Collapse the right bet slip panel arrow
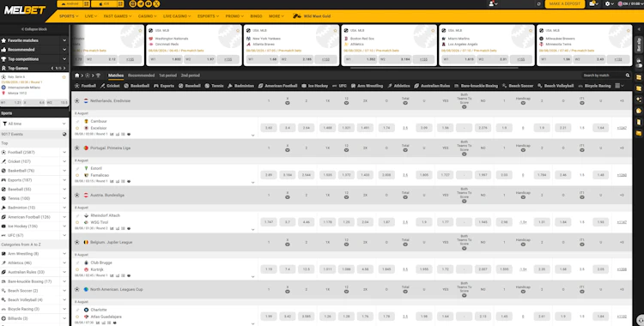Screen dimensions: 644x326 click(639, 29)
